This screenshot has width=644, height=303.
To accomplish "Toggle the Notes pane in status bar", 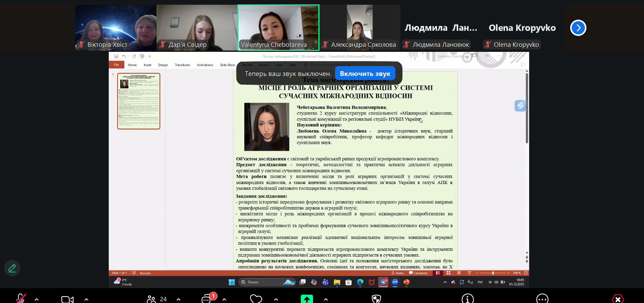I will tap(398, 273).
